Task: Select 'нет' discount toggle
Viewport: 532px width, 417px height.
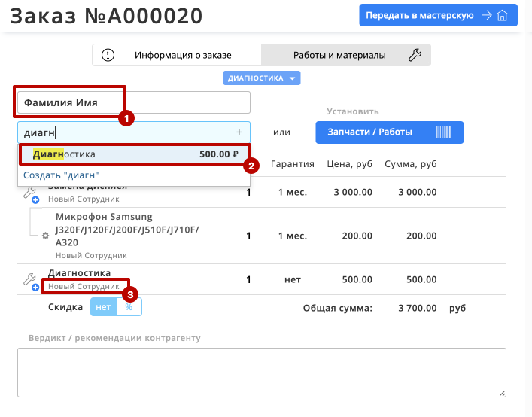Action: tap(103, 307)
